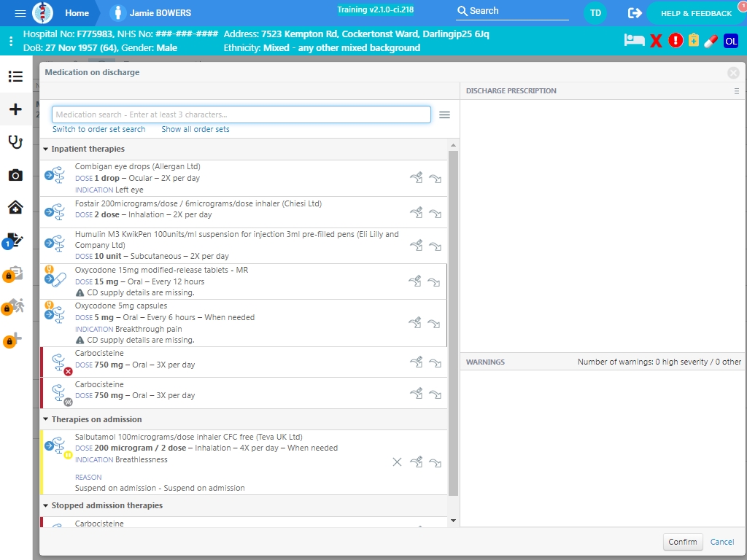This screenshot has height=560, width=747.
Task: Close the Medication on discharge dialog
Action: tap(733, 72)
